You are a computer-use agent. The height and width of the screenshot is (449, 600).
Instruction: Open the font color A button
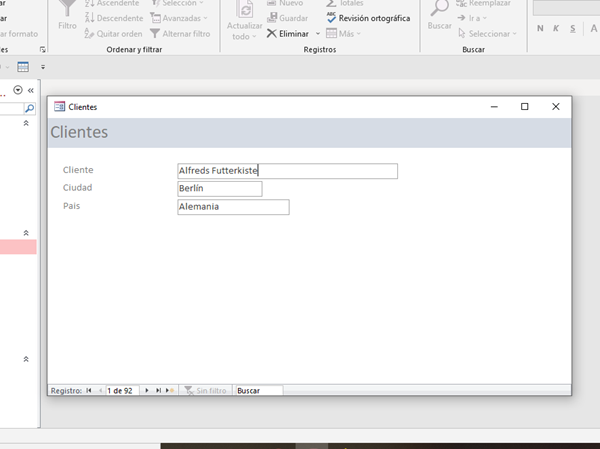pos(593,28)
